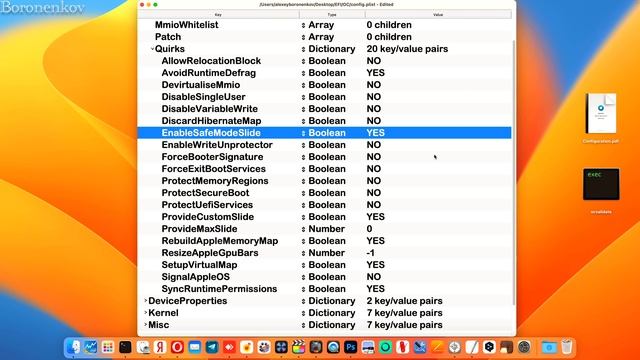Image resolution: width=640 pixels, height=360 pixels.
Task: Open type selector for Quirks row
Action: 303,49
